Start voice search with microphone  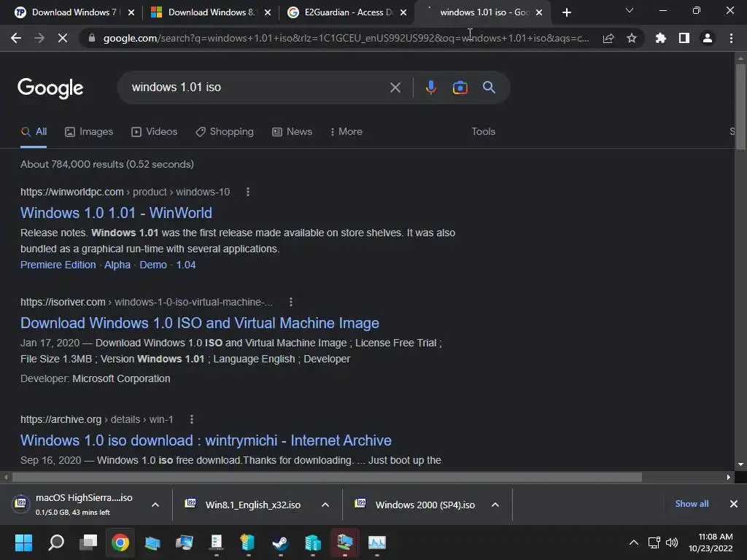click(430, 87)
